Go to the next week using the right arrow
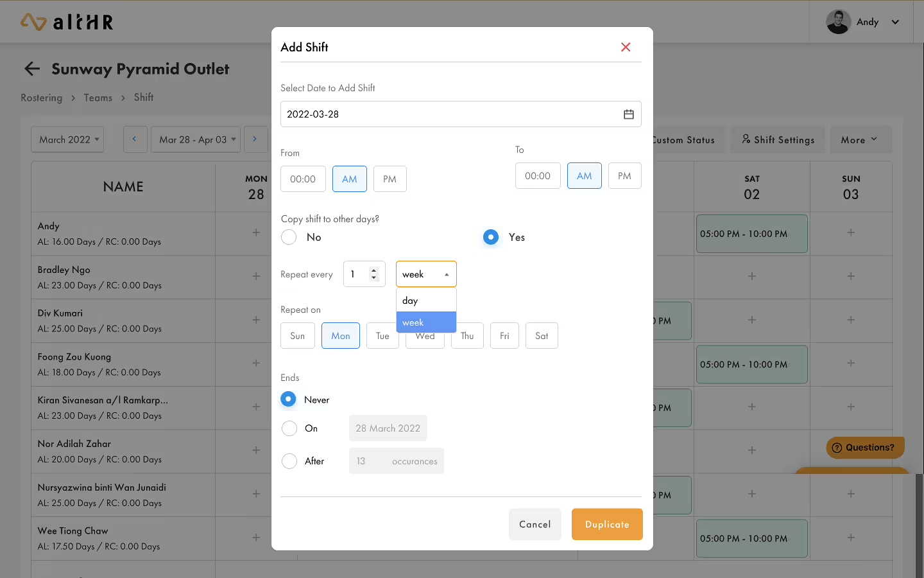This screenshot has height=578, width=924. click(x=255, y=139)
